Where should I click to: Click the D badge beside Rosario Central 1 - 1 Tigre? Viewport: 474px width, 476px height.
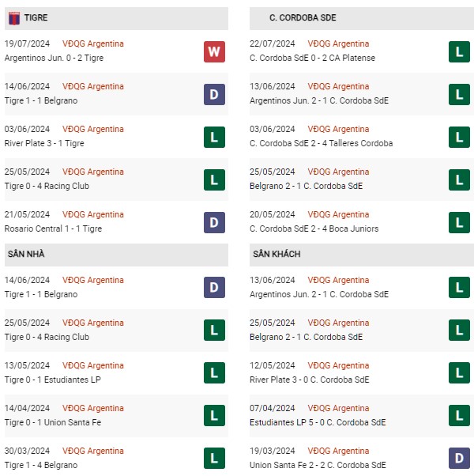tap(214, 222)
